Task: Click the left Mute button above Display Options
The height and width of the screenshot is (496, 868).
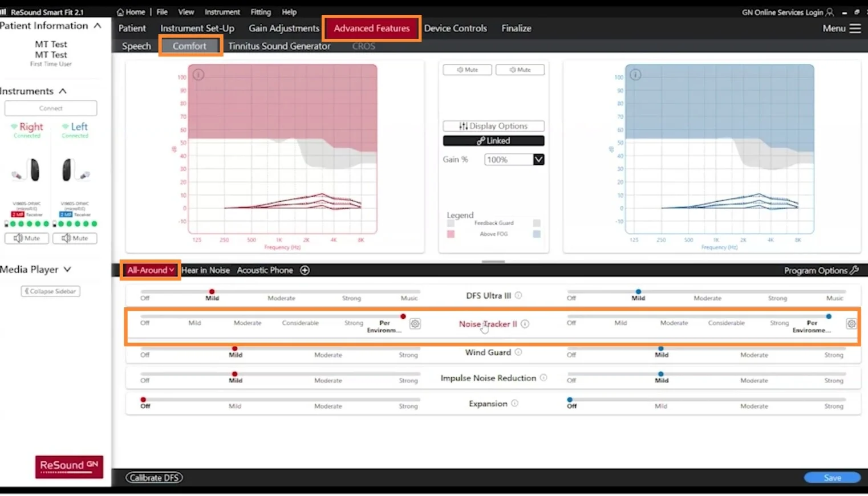Action: pyautogui.click(x=467, y=70)
